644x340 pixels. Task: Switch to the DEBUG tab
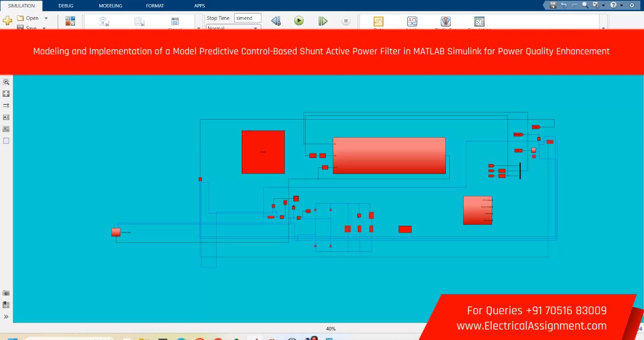[66, 6]
